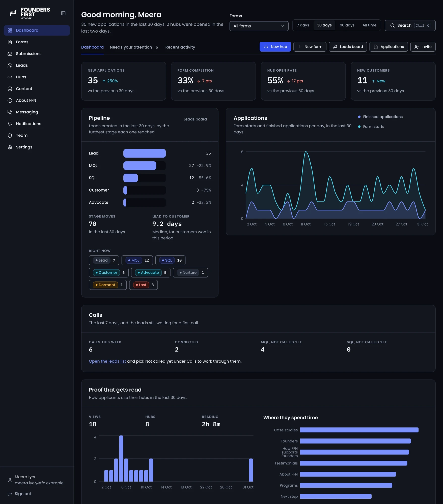Create a New hub
Image resolution: width=443 pixels, height=504 pixels.
coord(275,47)
